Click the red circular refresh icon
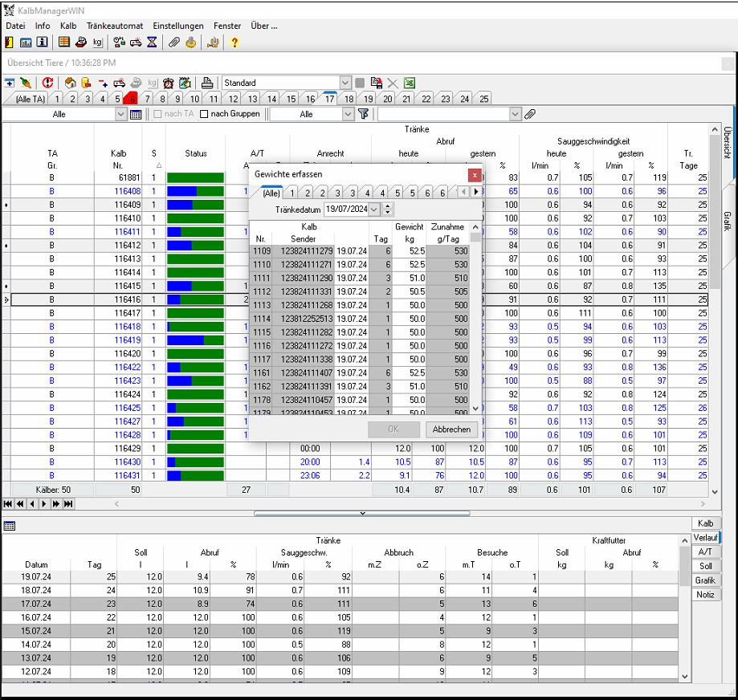 click(47, 83)
